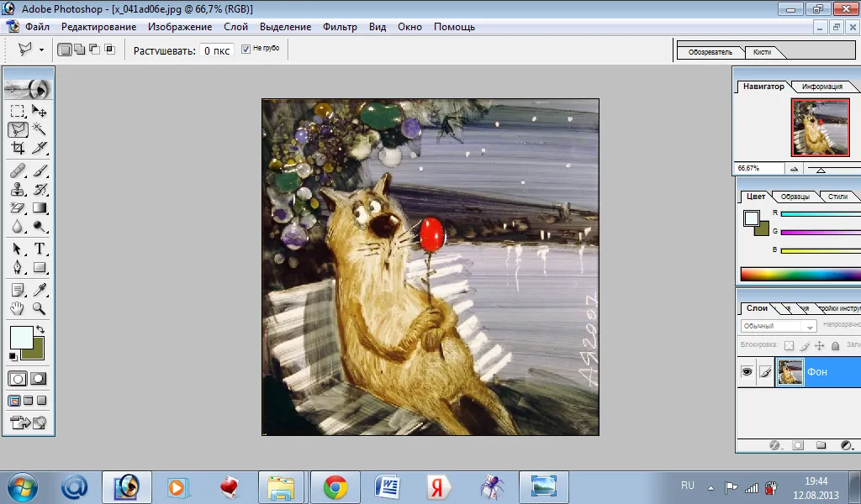Click the background color swatch in toolbox
Viewport: 861px width, 504px height.
(36, 351)
